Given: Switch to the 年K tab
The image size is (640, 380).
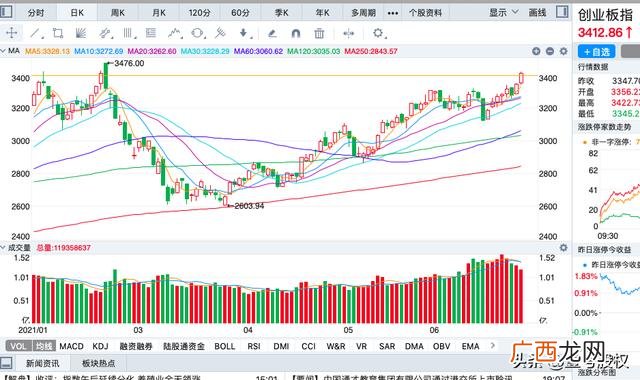Looking at the screenshot, I should [x=322, y=13].
